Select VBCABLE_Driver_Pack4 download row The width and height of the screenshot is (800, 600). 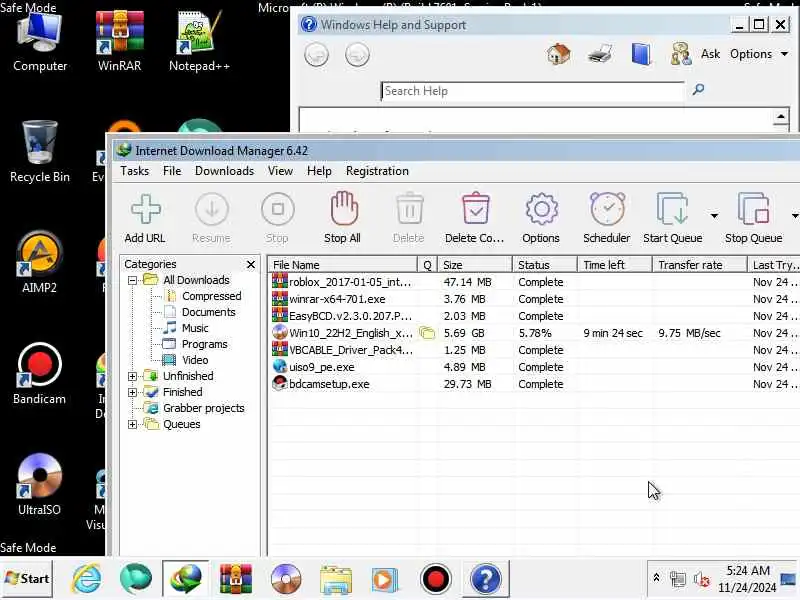point(533,350)
